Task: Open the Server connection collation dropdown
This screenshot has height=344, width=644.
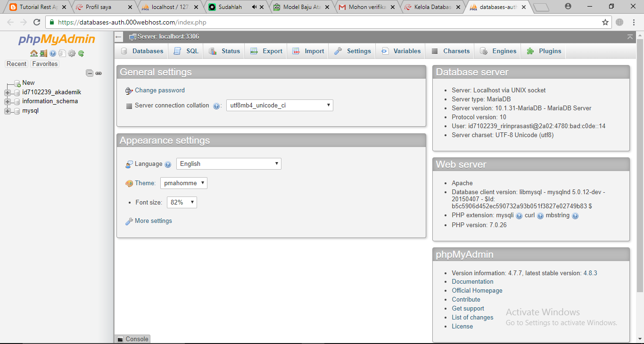Action: [279, 105]
